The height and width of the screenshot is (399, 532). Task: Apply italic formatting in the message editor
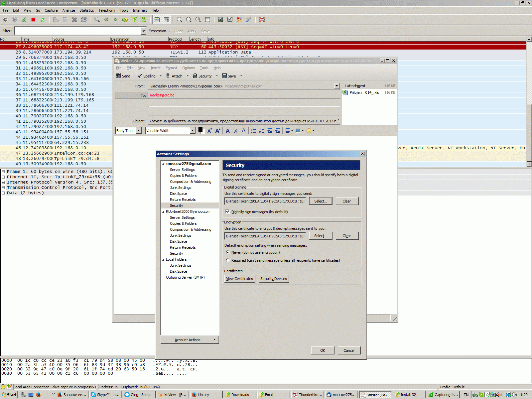tap(236, 131)
